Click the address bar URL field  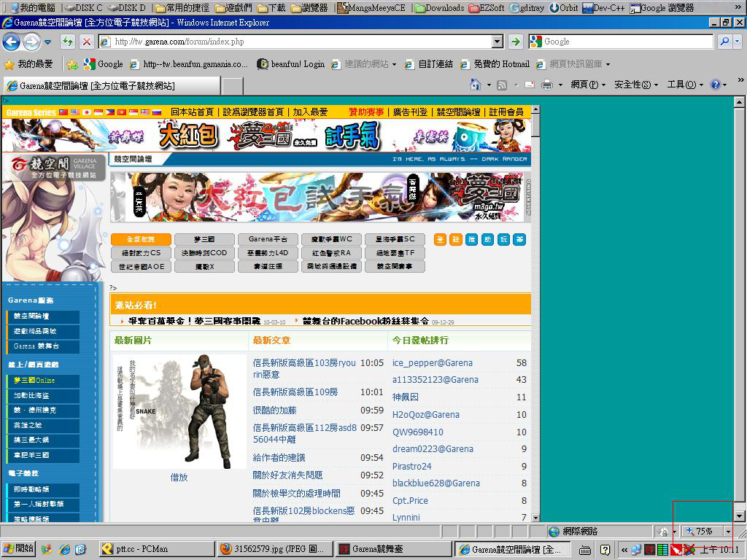coord(296,42)
